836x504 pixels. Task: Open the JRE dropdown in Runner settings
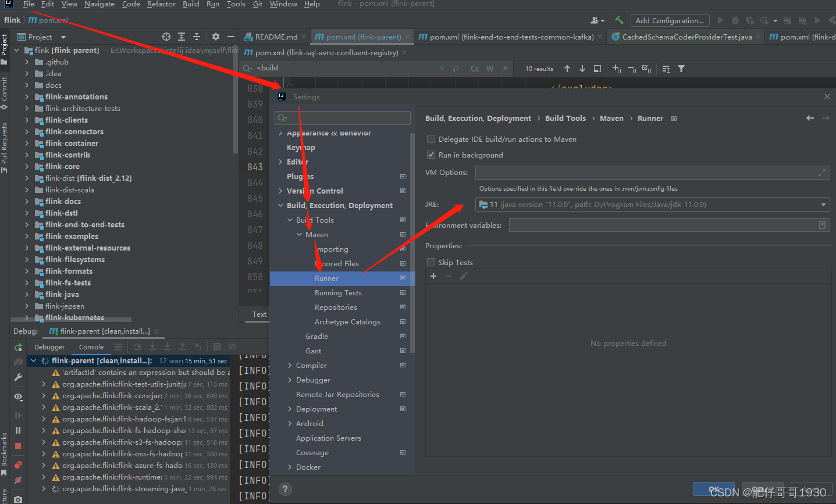click(x=823, y=205)
